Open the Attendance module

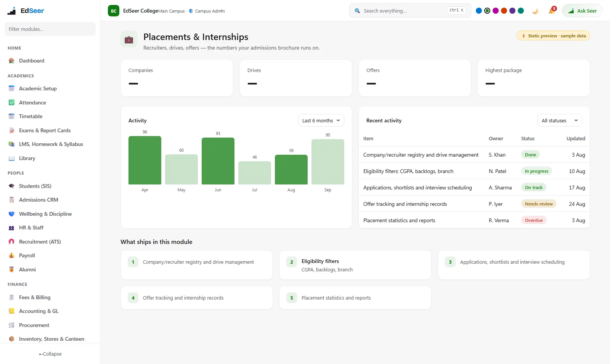(x=50, y=103)
